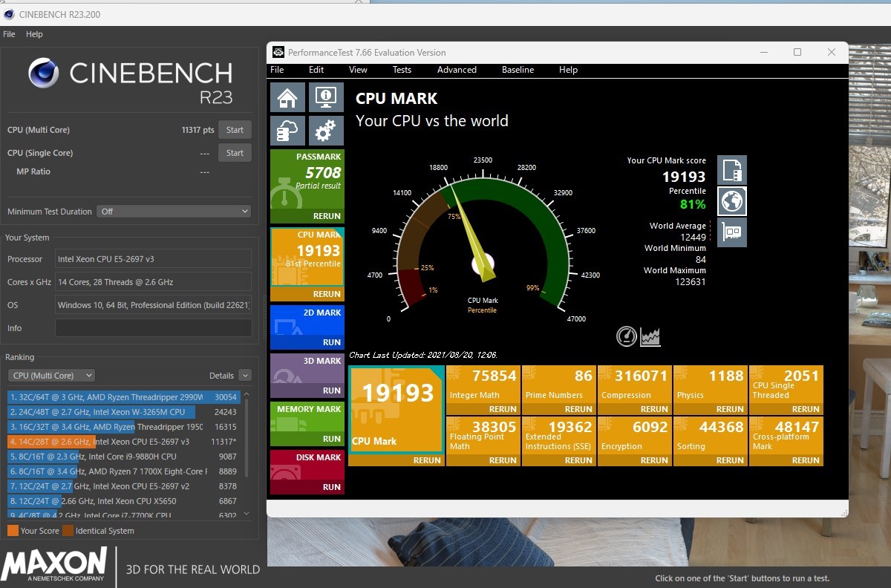This screenshot has width=891, height=588.
Task: Switch to distribution graph view icon
Action: click(650, 337)
